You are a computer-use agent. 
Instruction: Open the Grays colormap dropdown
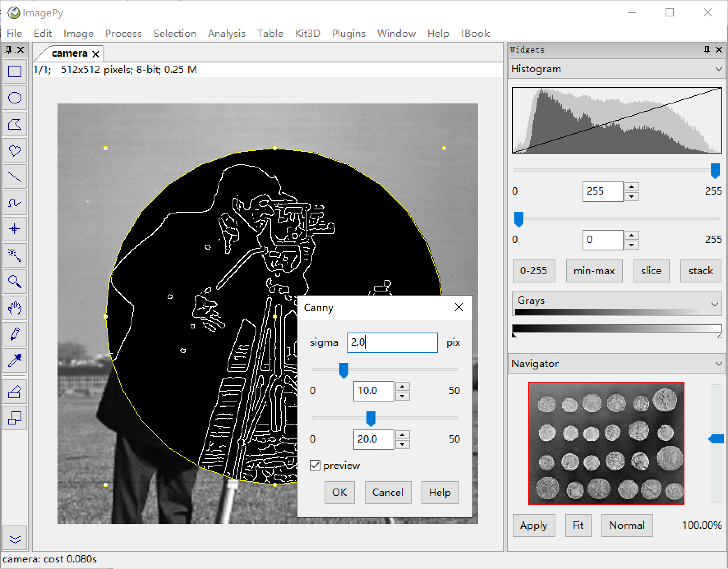(715, 304)
